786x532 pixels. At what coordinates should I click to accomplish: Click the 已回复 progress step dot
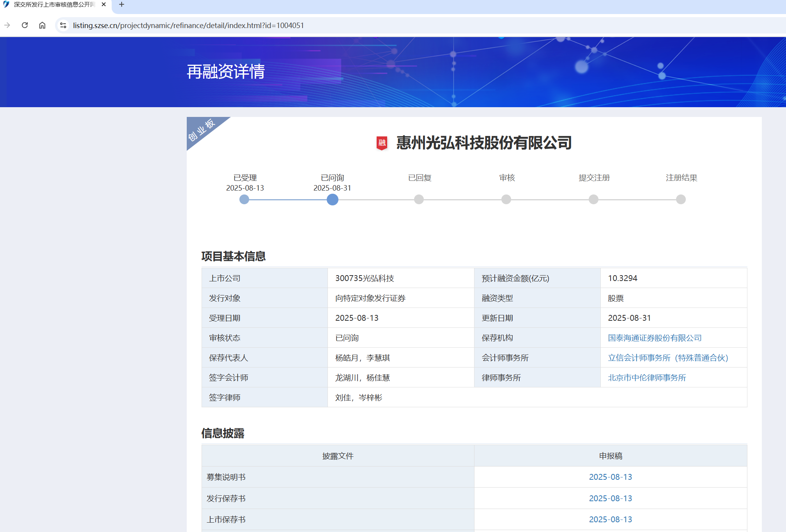419,200
